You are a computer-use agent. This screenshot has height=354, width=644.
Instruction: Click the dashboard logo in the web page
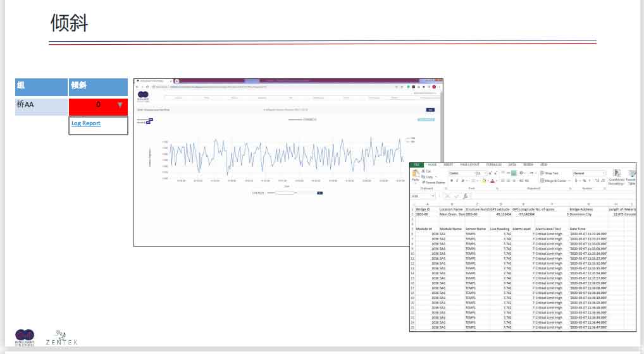point(143,95)
